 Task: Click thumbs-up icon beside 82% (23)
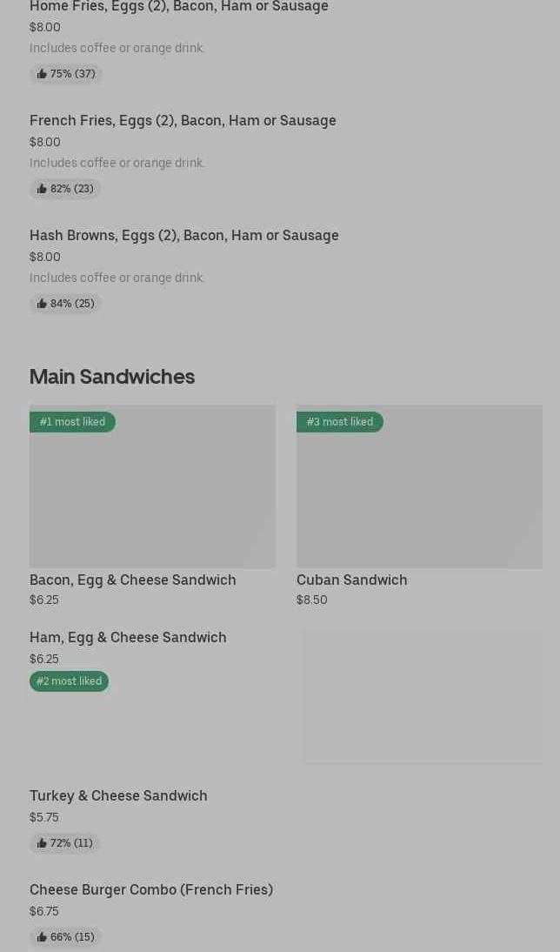[x=42, y=189]
